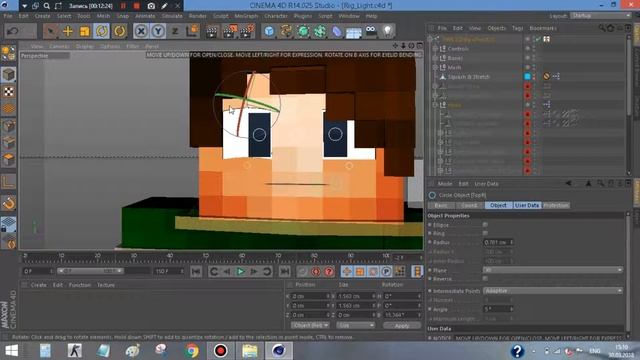Screen dimensions: 640x360
Task: Open the Size mode dropdown
Action: 356,325
